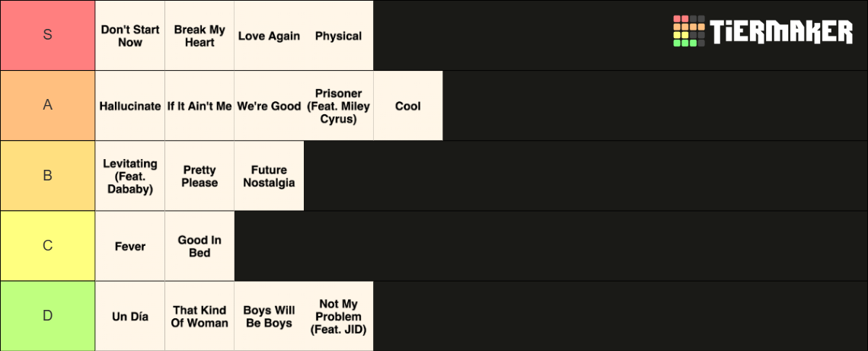Select the Hallucinate tile in A tier
This screenshot has height=351, width=868.
click(130, 106)
